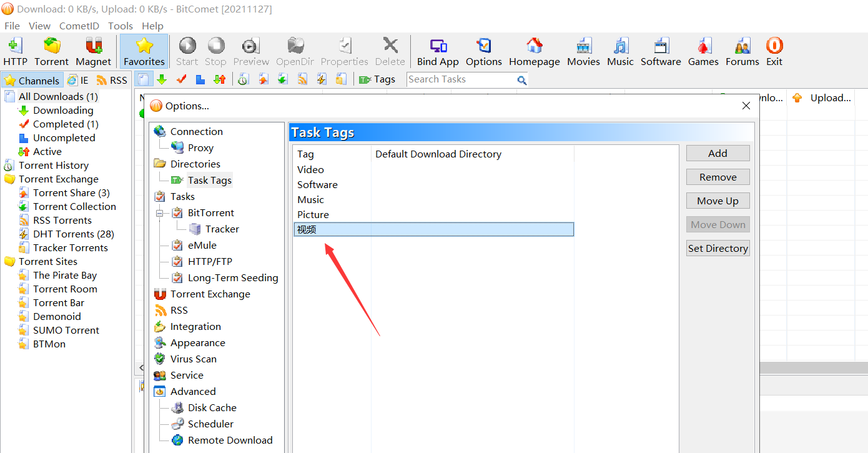This screenshot has height=453, width=868.
Task: Click the Games toolbar icon
Action: (704, 51)
